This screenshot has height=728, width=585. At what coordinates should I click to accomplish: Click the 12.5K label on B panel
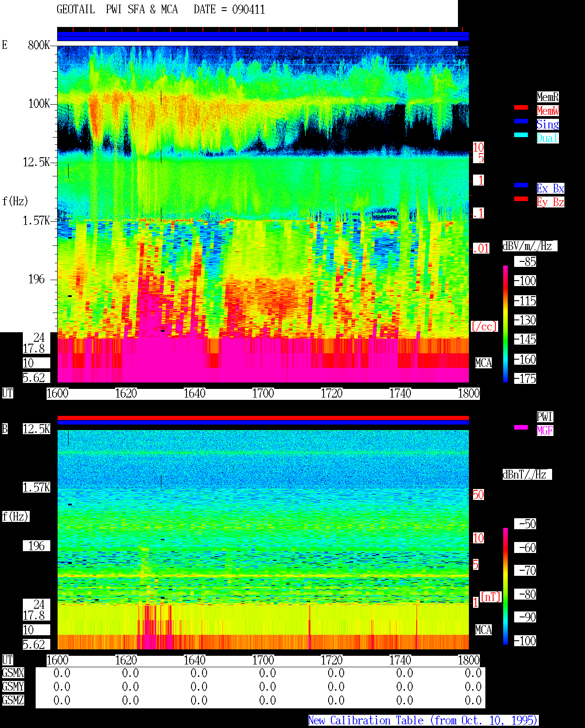[x=36, y=429]
